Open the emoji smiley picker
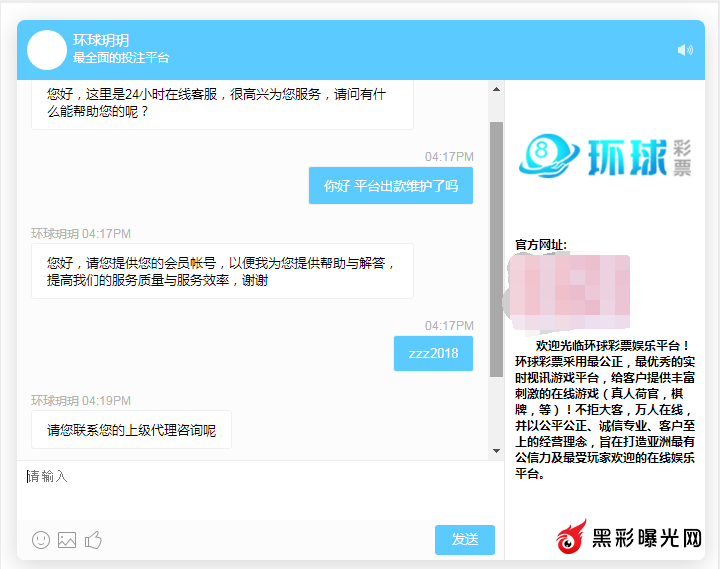Image resolution: width=720 pixels, height=569 pixels. pyautogui.click(x=41, y=540)
